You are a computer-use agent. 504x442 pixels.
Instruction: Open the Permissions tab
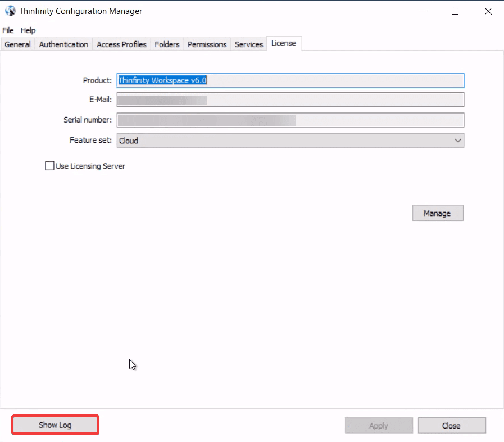[207, 44]
